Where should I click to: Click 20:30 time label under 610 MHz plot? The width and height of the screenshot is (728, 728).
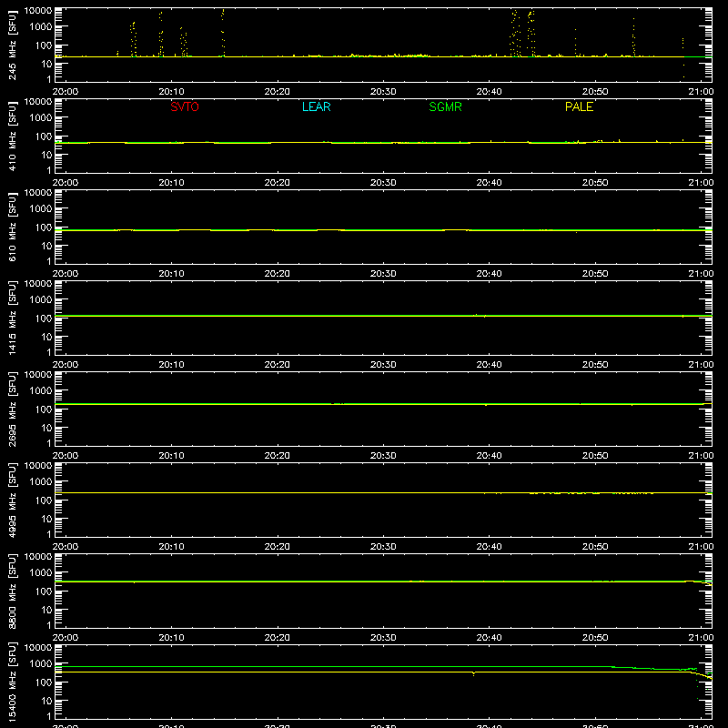point(383,274)
